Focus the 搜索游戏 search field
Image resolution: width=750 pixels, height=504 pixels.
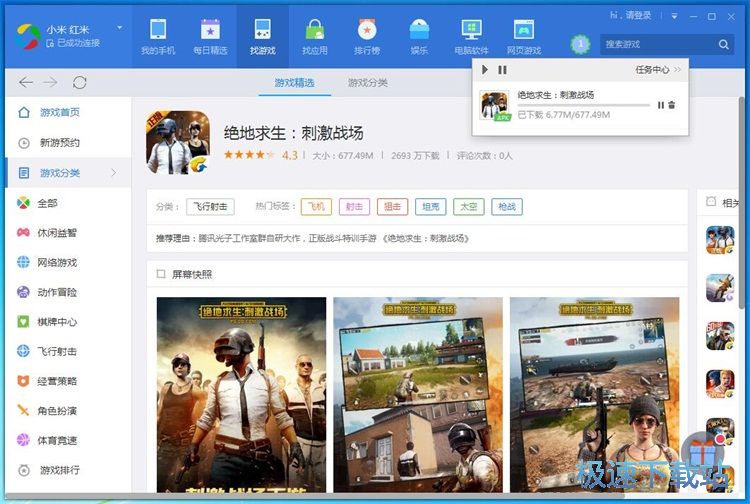pyautogui.click(x=667, y=44)
